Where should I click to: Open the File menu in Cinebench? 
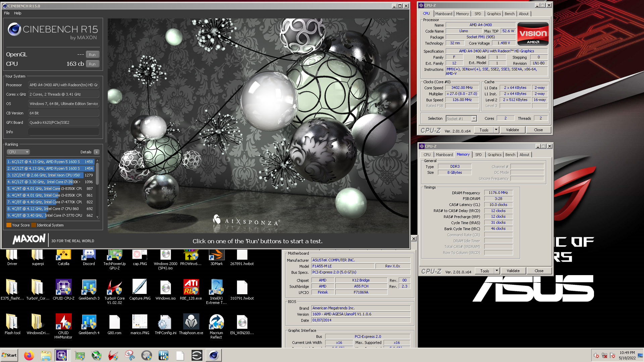[x=7, y=13]
